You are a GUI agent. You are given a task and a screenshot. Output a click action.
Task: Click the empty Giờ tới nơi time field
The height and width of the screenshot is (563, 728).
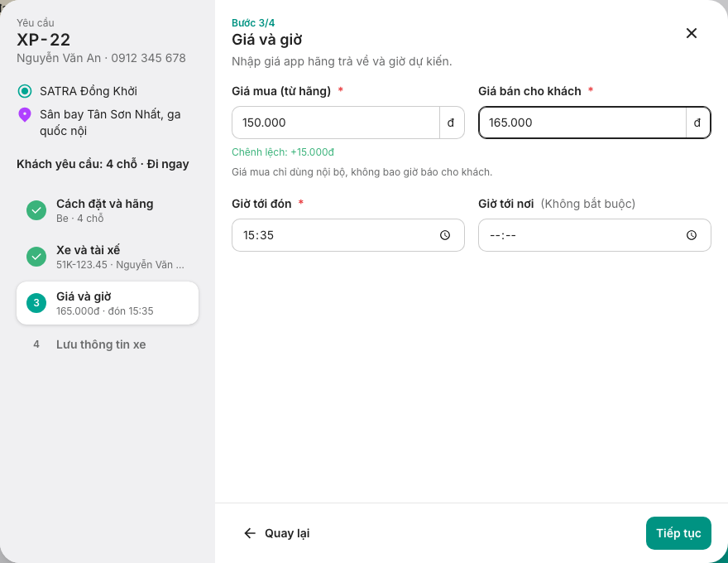tap(595, 235)
